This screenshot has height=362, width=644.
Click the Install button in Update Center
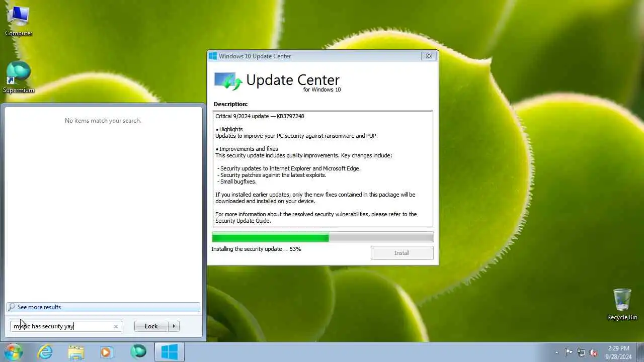(402, 253)
